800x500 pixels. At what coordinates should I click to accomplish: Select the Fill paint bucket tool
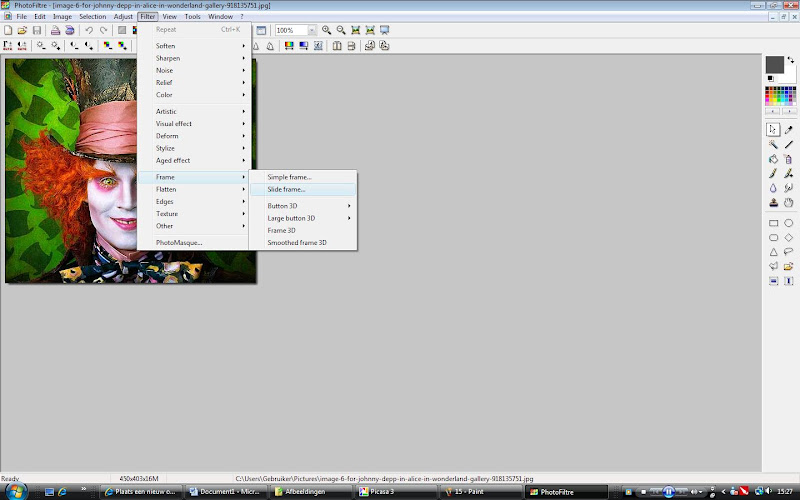click(x=773, y=159)
